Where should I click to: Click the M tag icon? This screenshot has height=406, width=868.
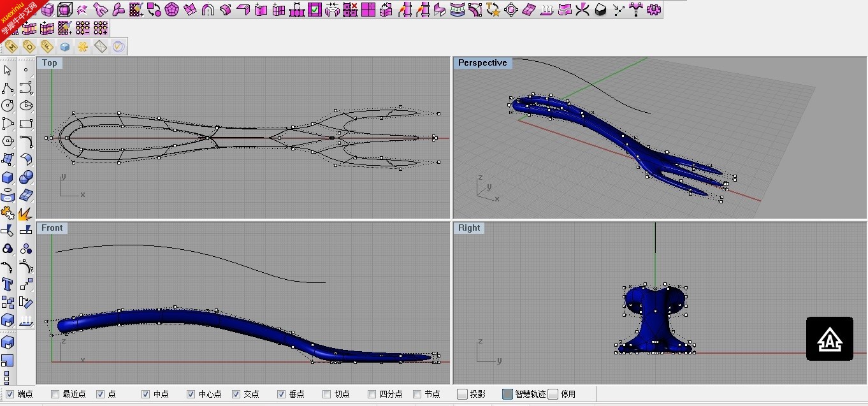pyautogui.click(x=11, y=47)
